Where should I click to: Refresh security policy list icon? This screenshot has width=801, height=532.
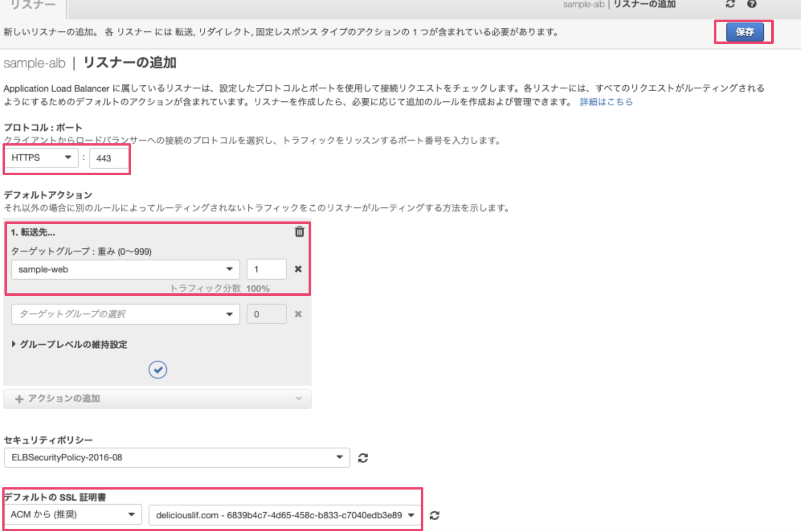(x=363, y=458)
